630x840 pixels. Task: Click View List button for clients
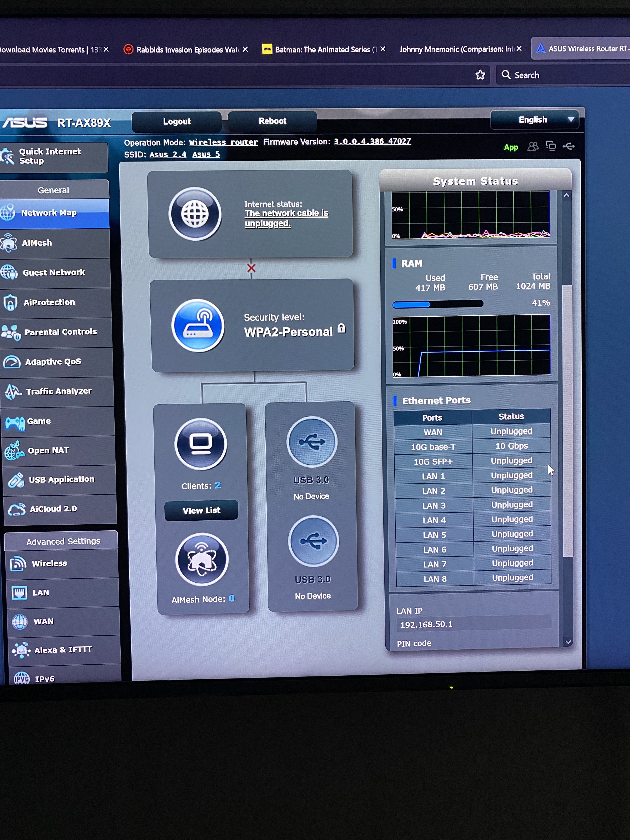(201, 510)
